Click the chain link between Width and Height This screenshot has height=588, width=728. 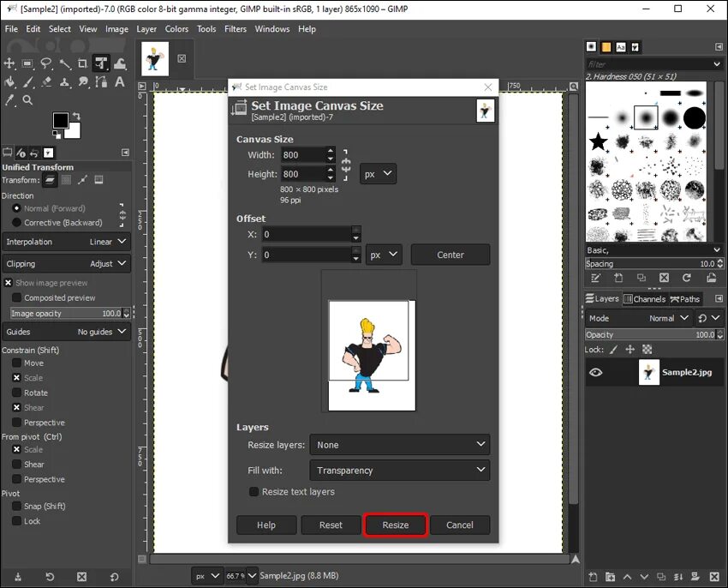click(346, 165)
